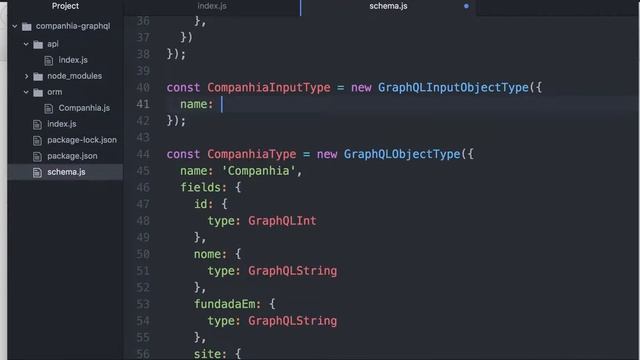Click the site key on line 56
640x360 pixels.
[x=207, y=354]
